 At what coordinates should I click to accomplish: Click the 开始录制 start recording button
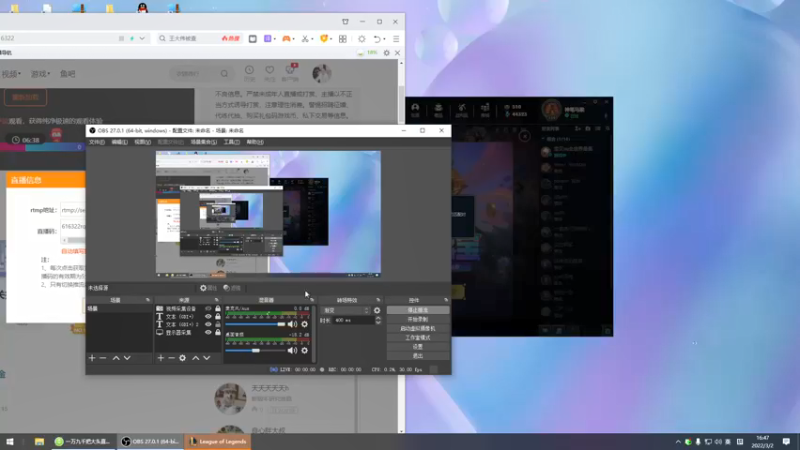click(418, 319)
